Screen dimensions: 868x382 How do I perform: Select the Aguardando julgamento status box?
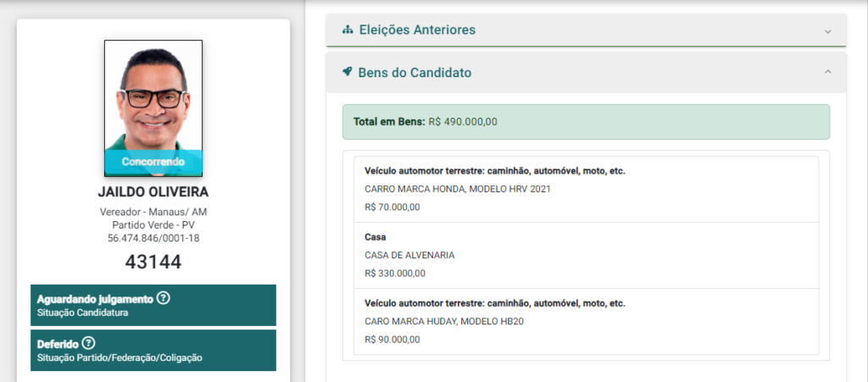153,305
